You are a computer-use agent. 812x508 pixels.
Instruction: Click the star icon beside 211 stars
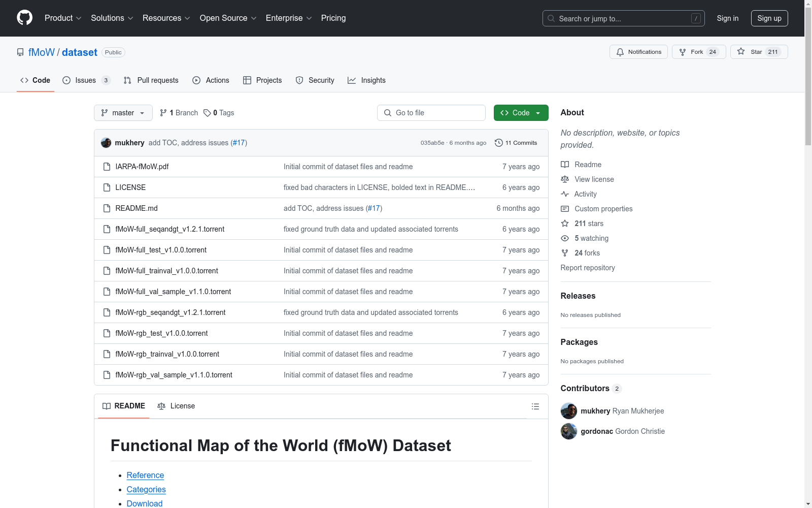click(x=565, y=224)
